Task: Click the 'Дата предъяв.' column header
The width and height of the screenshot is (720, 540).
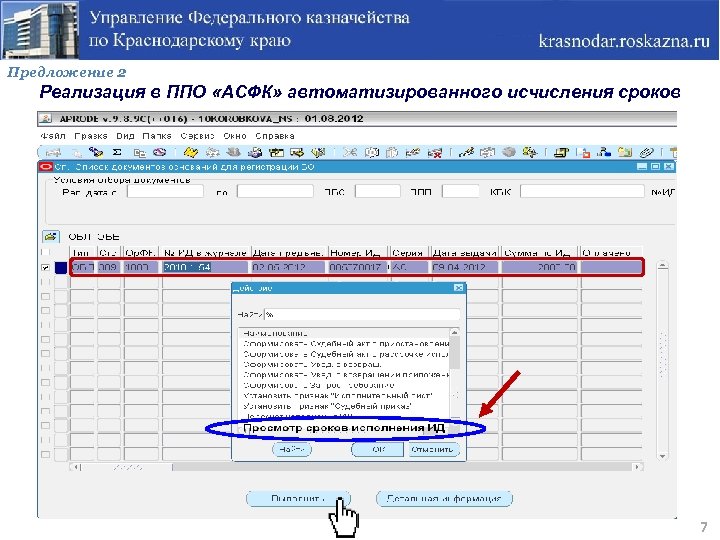Action: [x=288, y=253]
